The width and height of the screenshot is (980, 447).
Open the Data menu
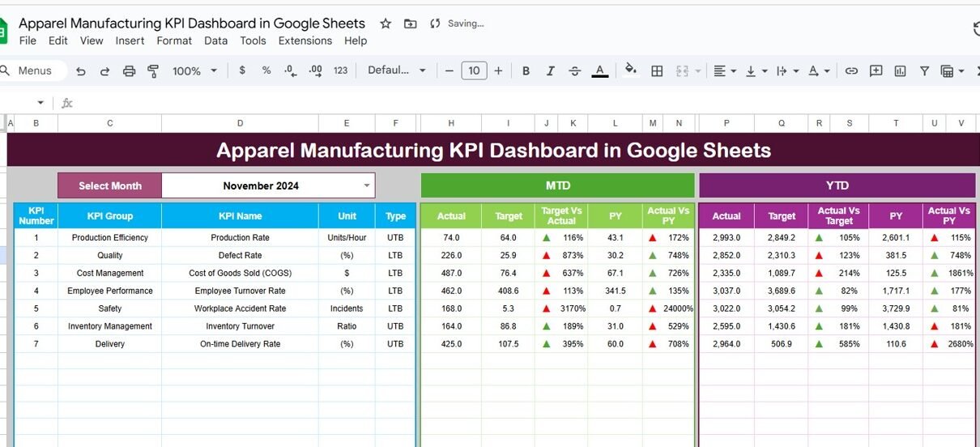[215, 40]
